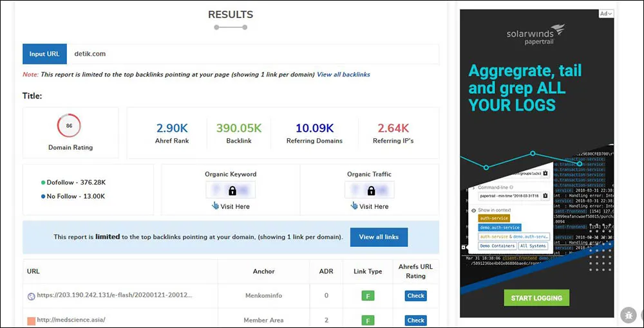644x328 pixels.
Task: Click Visit Here under Organic Traffic
Action: point(374,206)
